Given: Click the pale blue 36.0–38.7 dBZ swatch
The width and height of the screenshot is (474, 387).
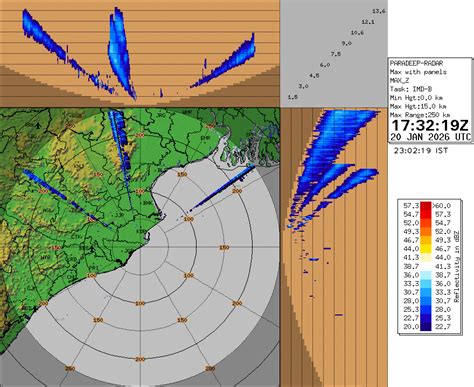Looking at the screenshot, I should click(x=426, y=275).
